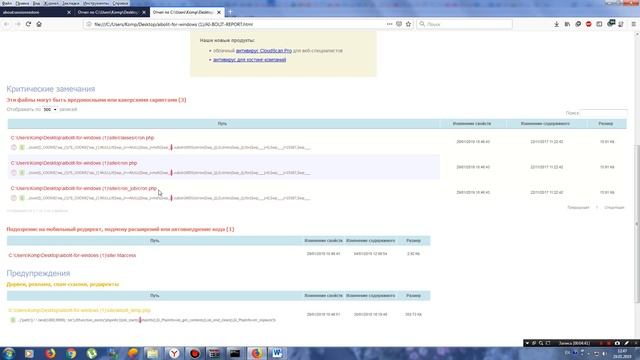Viewport: 640px width, 360px height.
Task: Click the Предупреждения heading
Action: coord(38,273)
